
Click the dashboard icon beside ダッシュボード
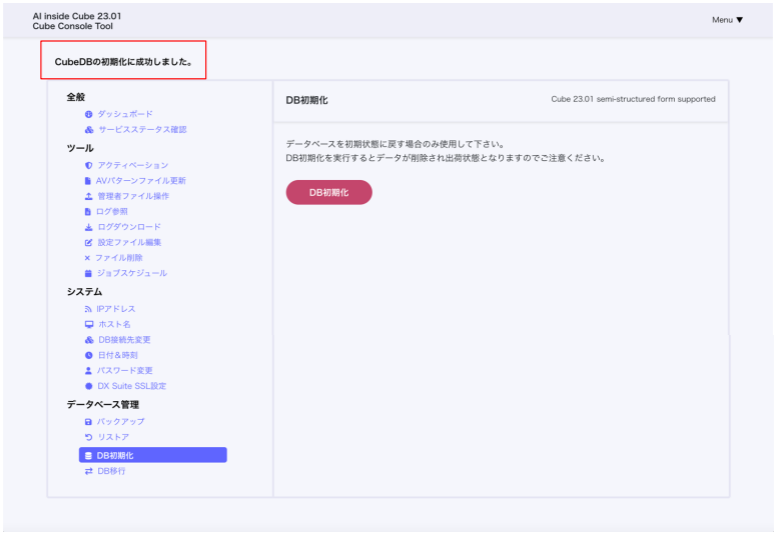click(88, 114)
